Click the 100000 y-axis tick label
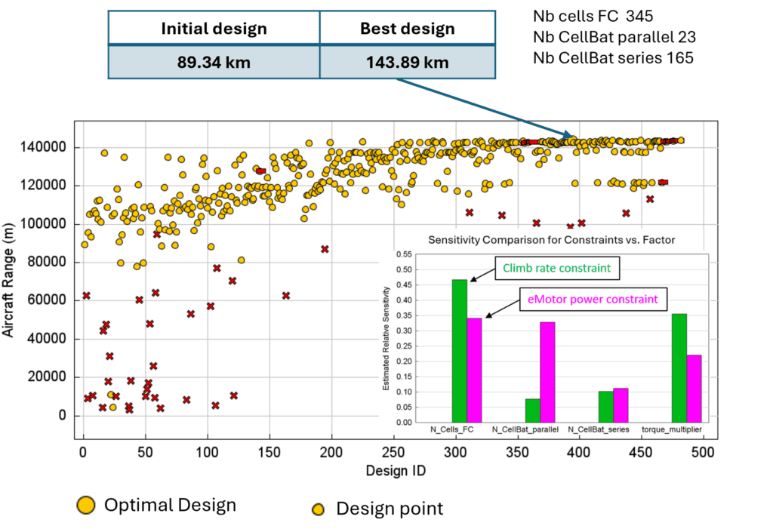This screenshot has width=773, height=532. pos(43,223)
